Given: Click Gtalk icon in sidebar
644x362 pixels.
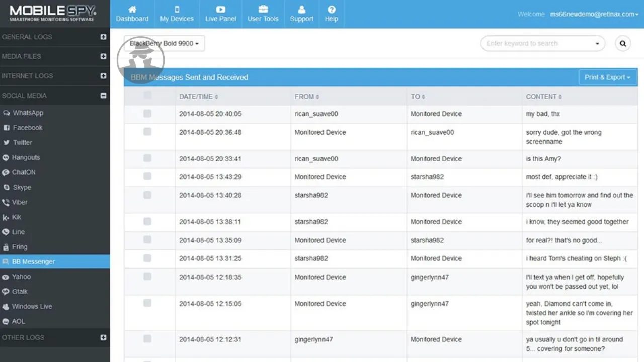Looking at the screenshot, I should (x=6, y=292).
